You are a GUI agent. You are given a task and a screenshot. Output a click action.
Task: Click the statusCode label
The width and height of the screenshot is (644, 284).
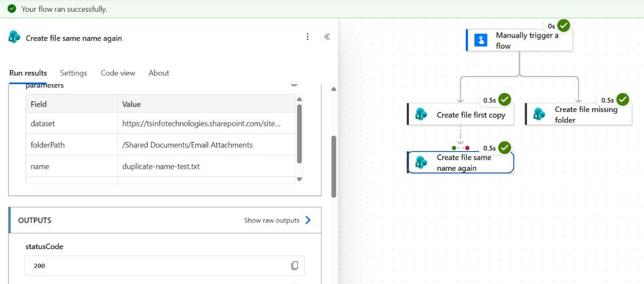pos(45,246)
